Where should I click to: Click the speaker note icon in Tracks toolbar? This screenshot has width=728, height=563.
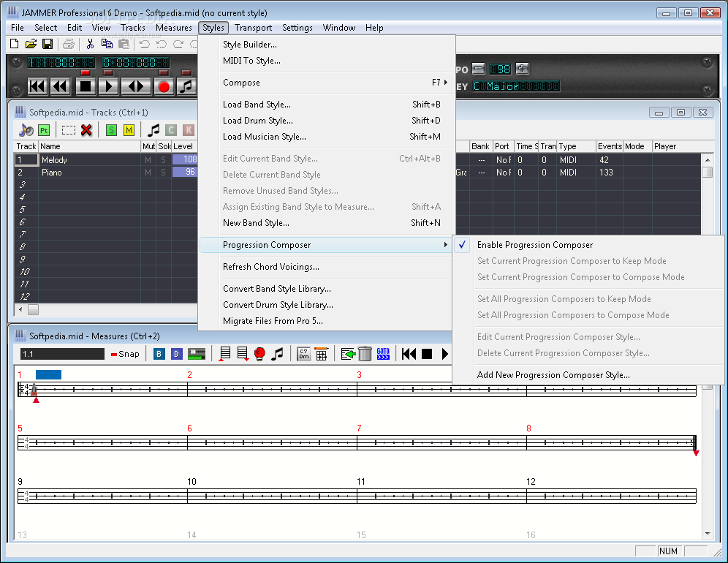pyautogui.click(x=26, y=131)
